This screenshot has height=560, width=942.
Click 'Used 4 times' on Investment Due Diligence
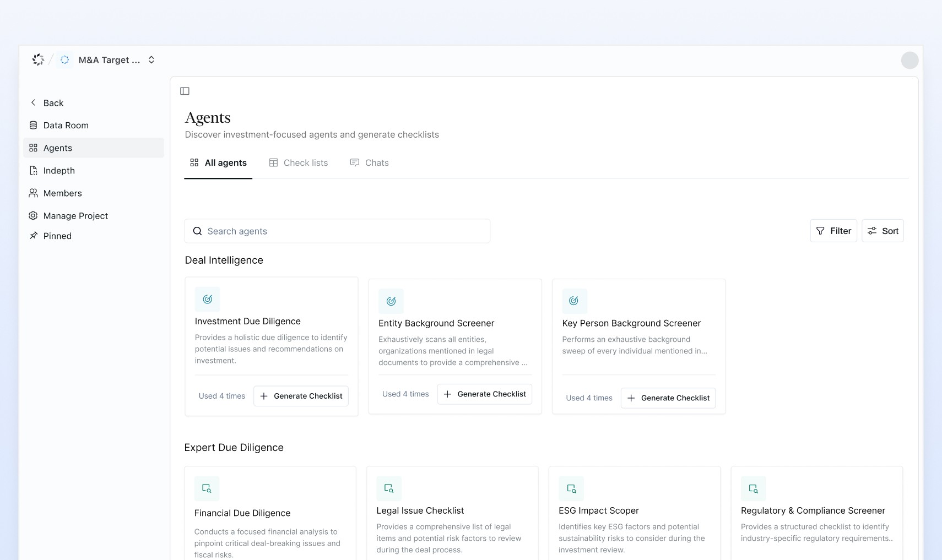[x=222, y=396]
